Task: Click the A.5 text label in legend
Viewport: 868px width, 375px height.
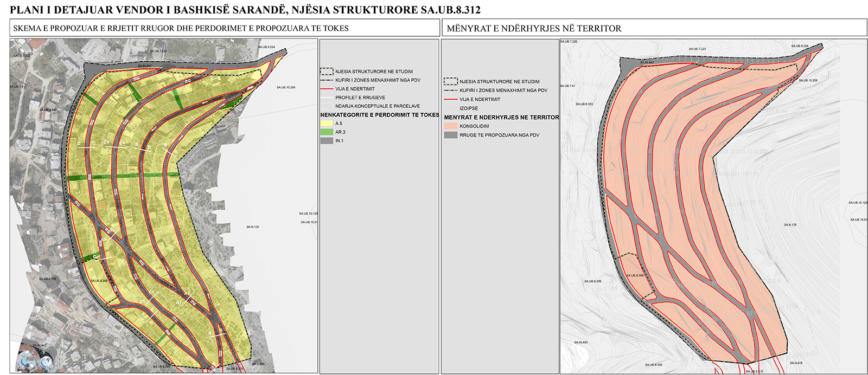Action: pyautogui.click(x=339, y=124)
